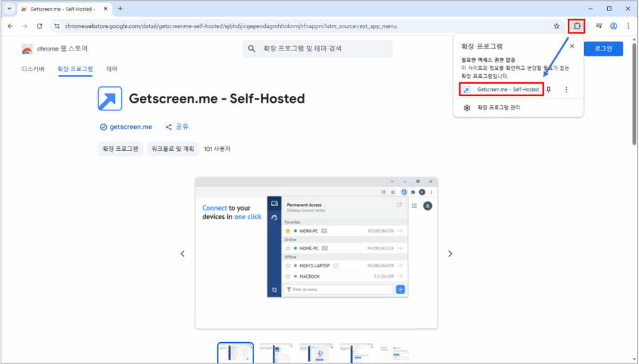Select the fourth screenshot thumbnail
The image size is (639, 364).
click(x=356, y=353)
